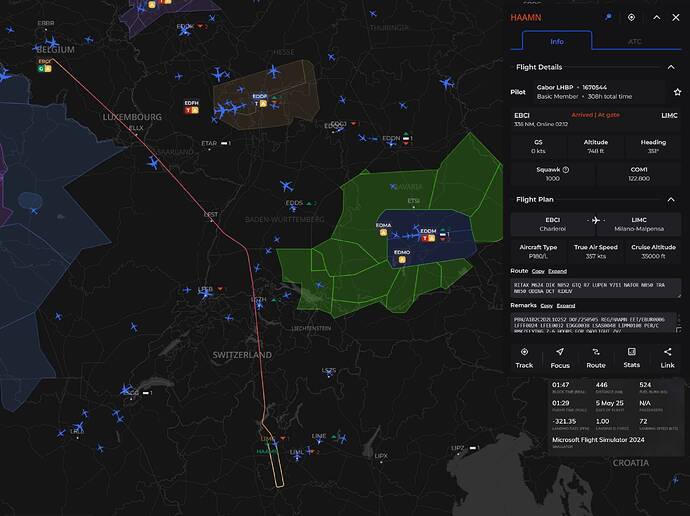Screen dimensions: 690x516
Task: Open EBCI Charleroi departure airport card
Action: pos(552,224)
